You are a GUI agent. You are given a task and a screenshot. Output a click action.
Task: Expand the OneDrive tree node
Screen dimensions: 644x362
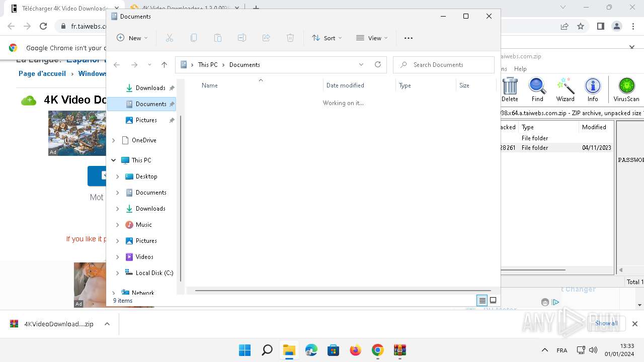coord(114,140)
